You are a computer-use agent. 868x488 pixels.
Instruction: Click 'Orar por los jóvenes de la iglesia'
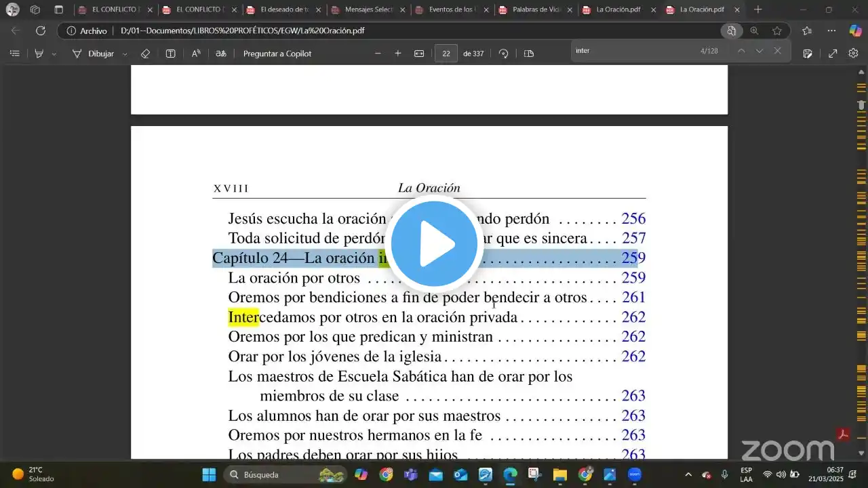(335, 357)
